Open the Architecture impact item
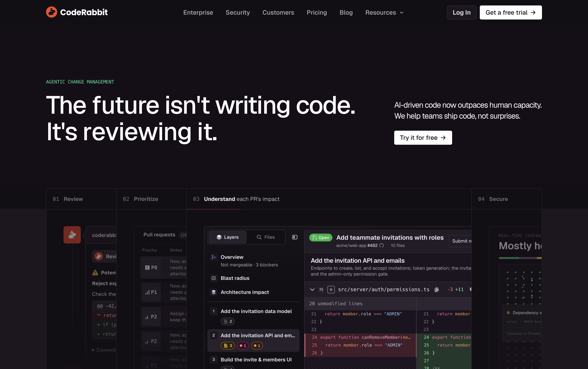588x369 pixels. tap(253, 292)
